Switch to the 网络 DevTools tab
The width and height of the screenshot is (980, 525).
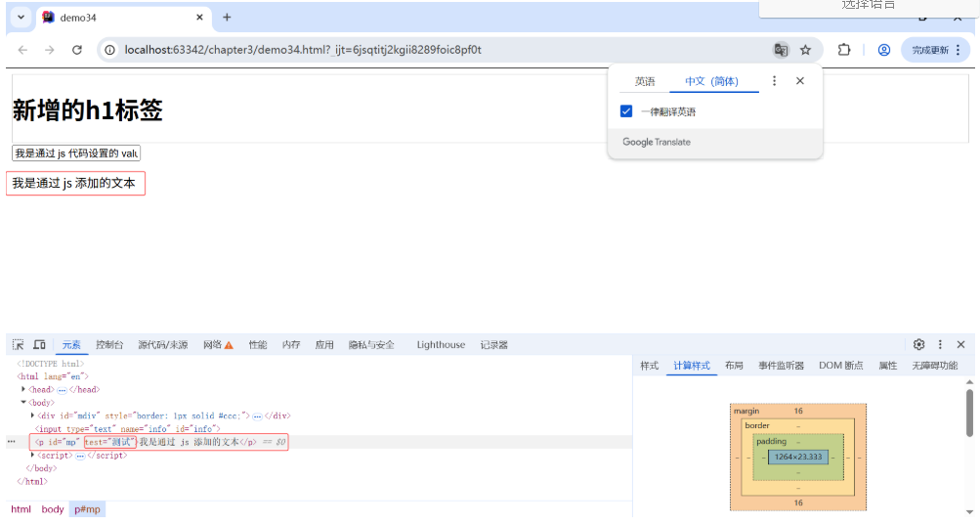pos(218,345)
